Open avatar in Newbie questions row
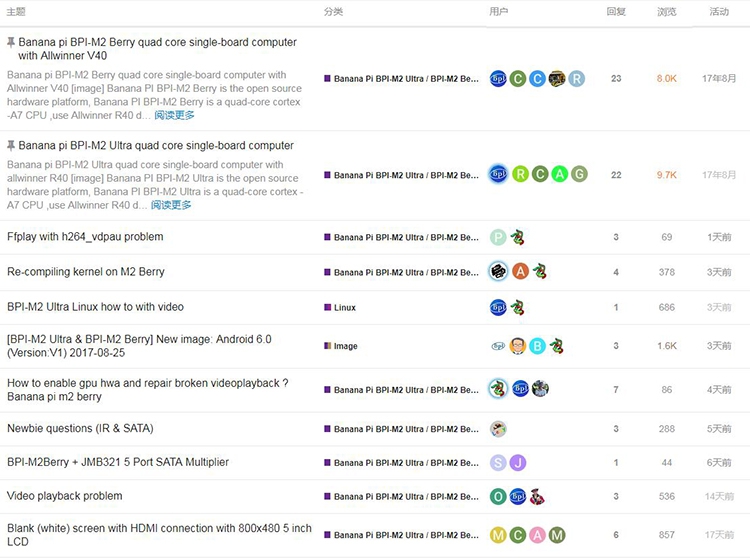Image resolution: width=750 pixels, height=559 pixels. (498, 429)
